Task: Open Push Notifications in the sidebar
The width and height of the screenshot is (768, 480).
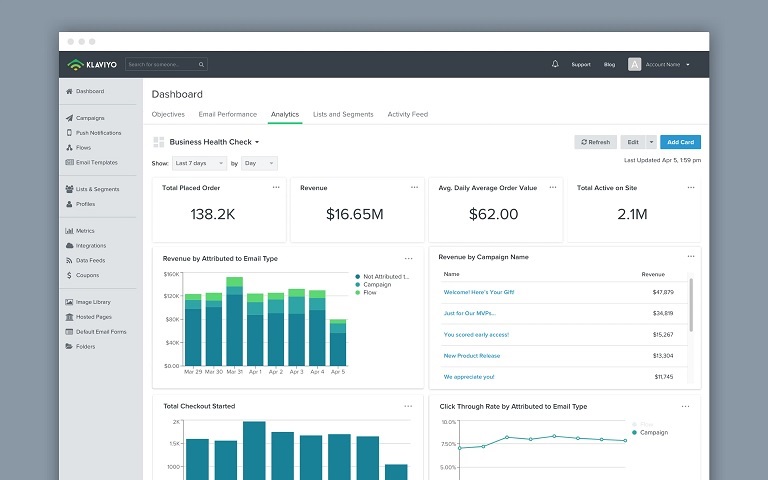Action: pyautogui.click(x=98, y=132)
